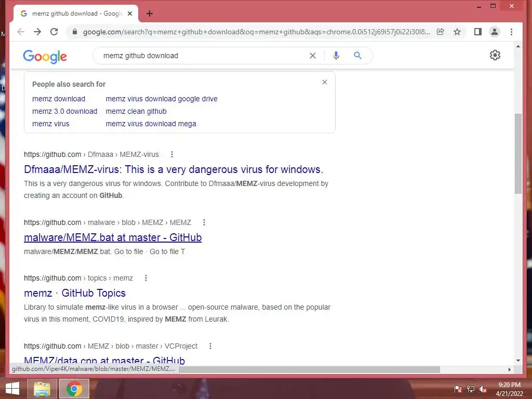Viewport: 532px width, 399px height.
Task: Open Dfmaaa/MEMZ-virus result title
Action: 174,169
